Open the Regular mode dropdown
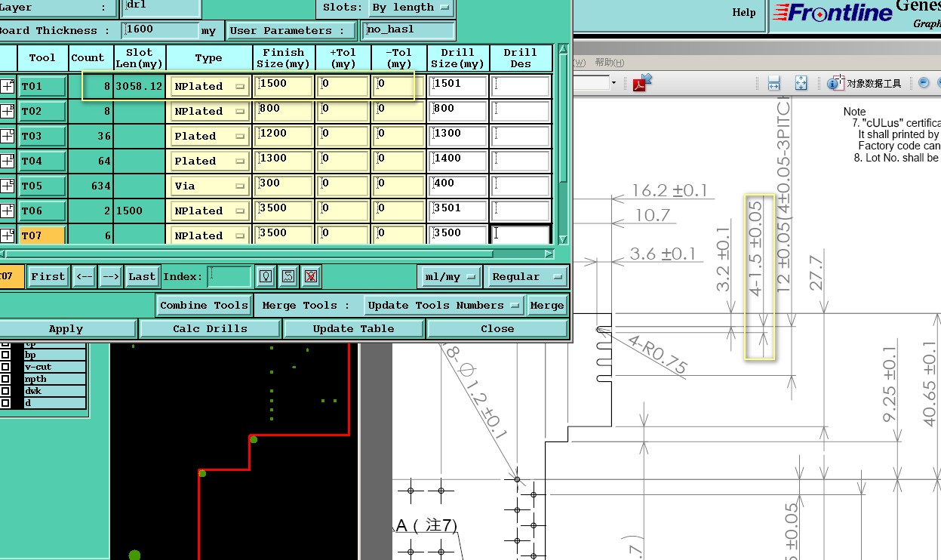Image resolution: width=941 pixels, height=560 pixels. click(x=527, y=276)
